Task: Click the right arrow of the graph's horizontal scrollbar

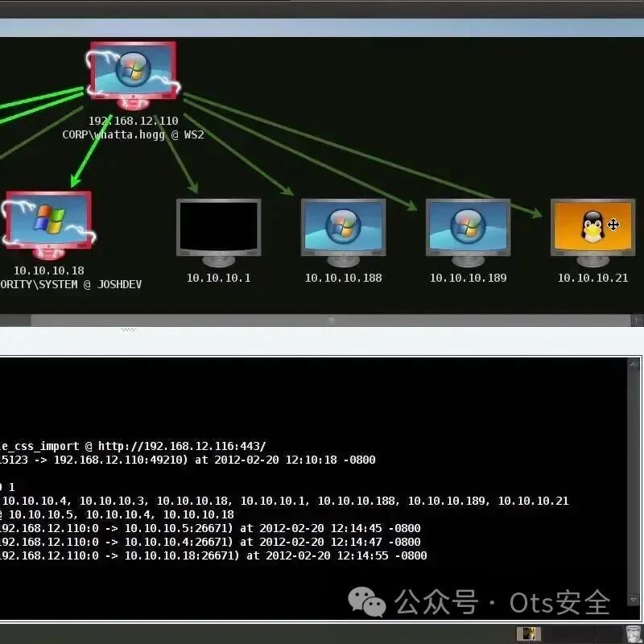Action: coord(637,320)
